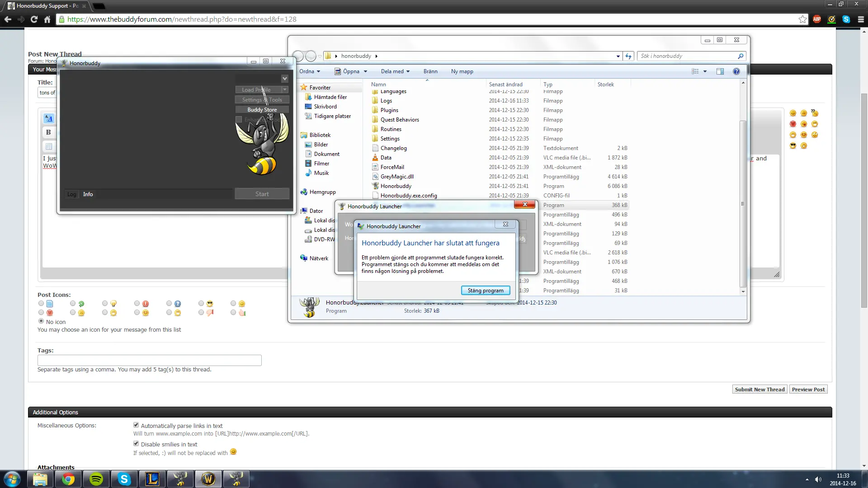This screenshot has width=868, height=488.
Task: Choose the blue question post icon radio
Action: click(x=169, y=304)
